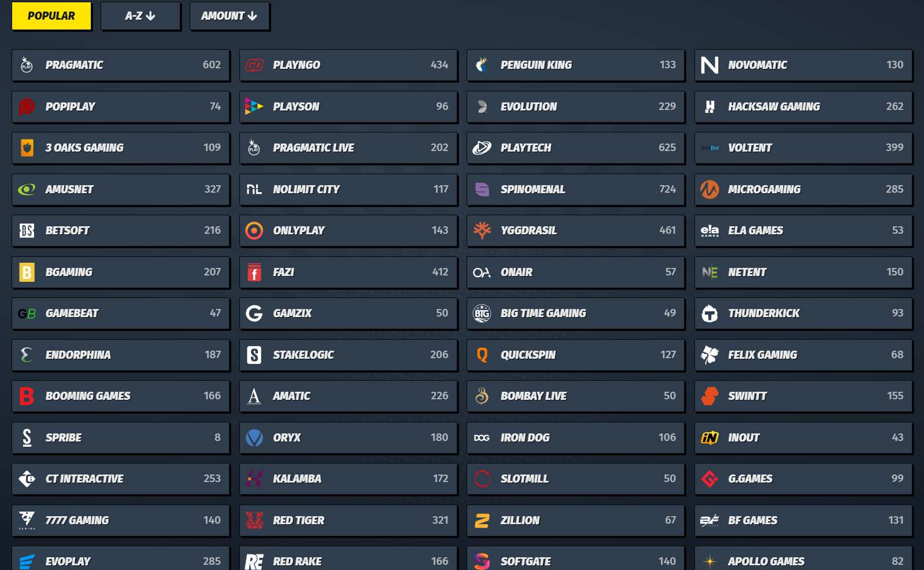Select the Popular sorting tab
The image size is (924, 570).
51,16
